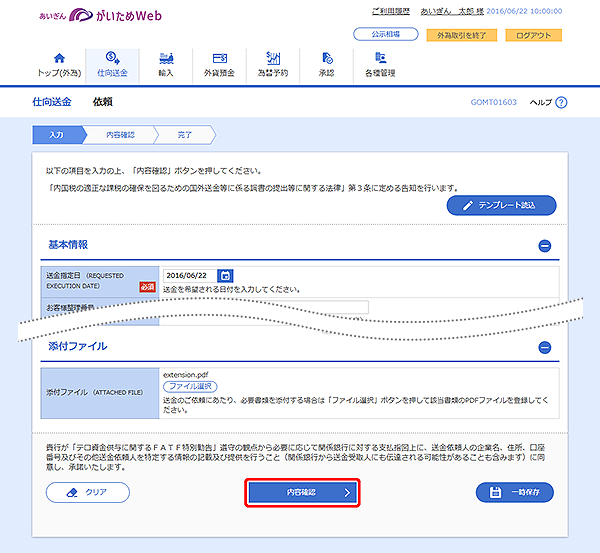Click the calendar icon beside the remittance date
This screenshot has width=600, height=553.
pyautogui.click(x=225, y=276)
